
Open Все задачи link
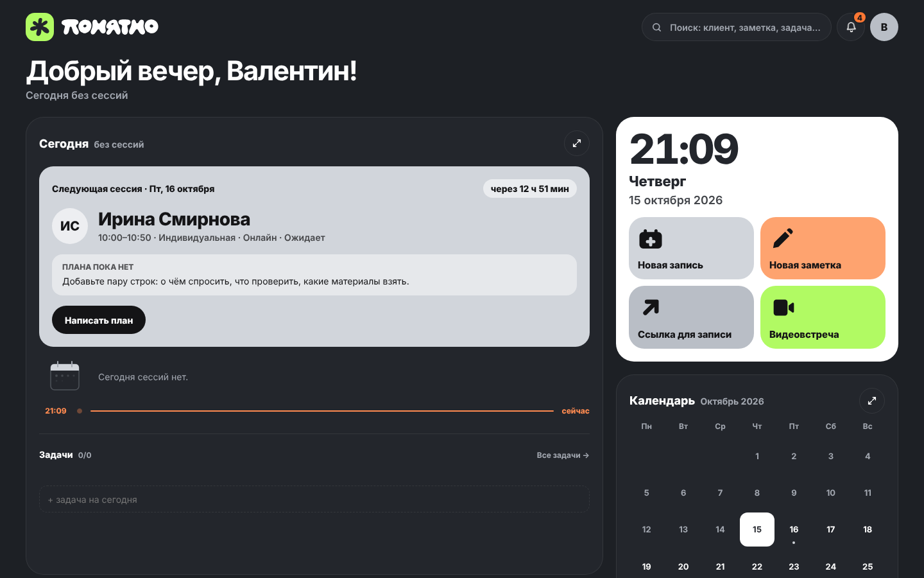point(563,455)
